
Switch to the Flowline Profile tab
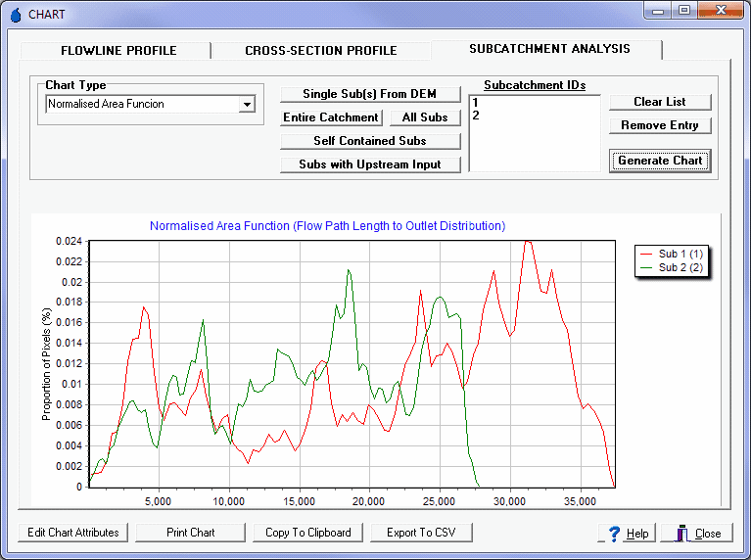click(x=118, y=50)
